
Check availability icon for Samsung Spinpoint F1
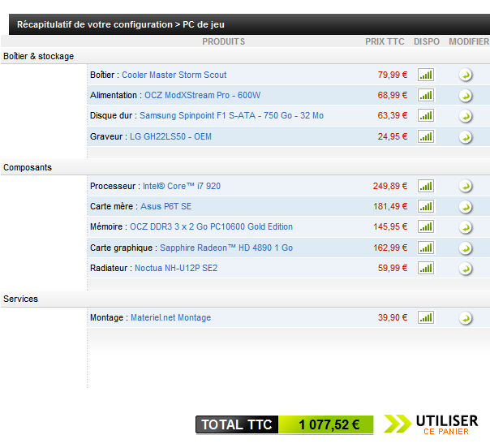coord(426,115)
